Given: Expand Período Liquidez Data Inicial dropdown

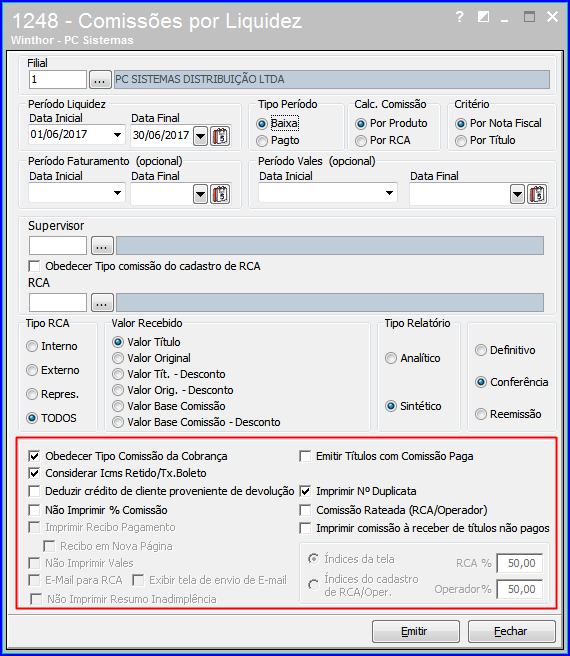Looking at the screenshot, I should (x=118, y=135).
